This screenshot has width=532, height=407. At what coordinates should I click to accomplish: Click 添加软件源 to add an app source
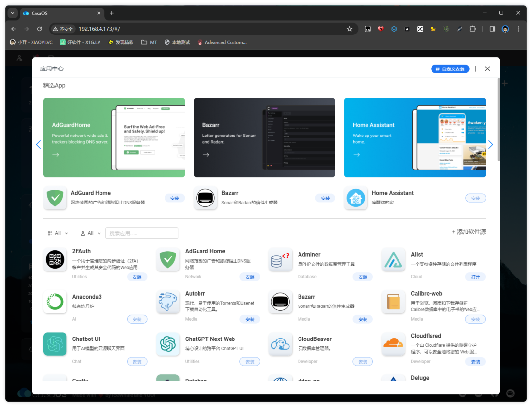[469, 232]
